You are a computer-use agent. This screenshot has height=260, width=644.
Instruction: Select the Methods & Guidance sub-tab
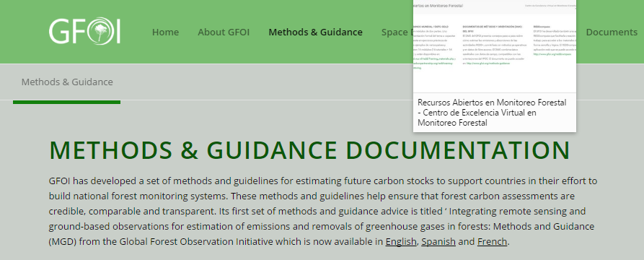pos(67,82)
